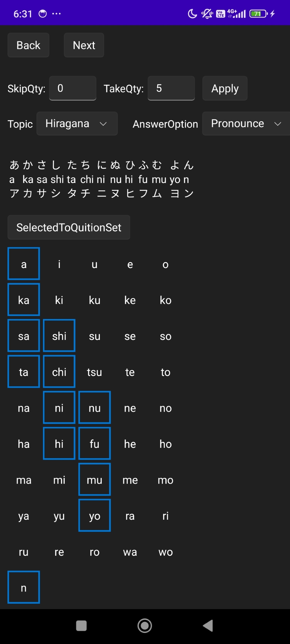This screenshot has height=644, width=290.
Task: Return using the Back button
Action: (28, 45)
